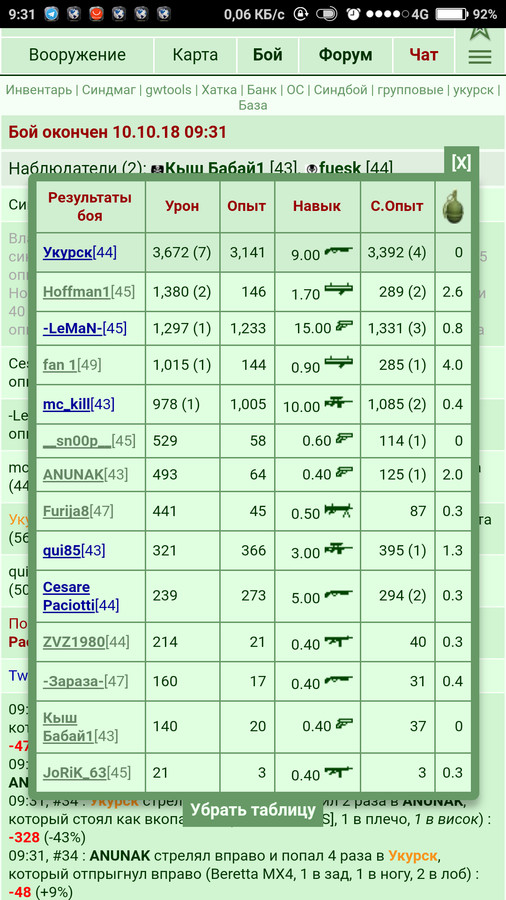Select the Результаты боя header cell
Viewport: 506px width, 900px height.
coord(90,207)
